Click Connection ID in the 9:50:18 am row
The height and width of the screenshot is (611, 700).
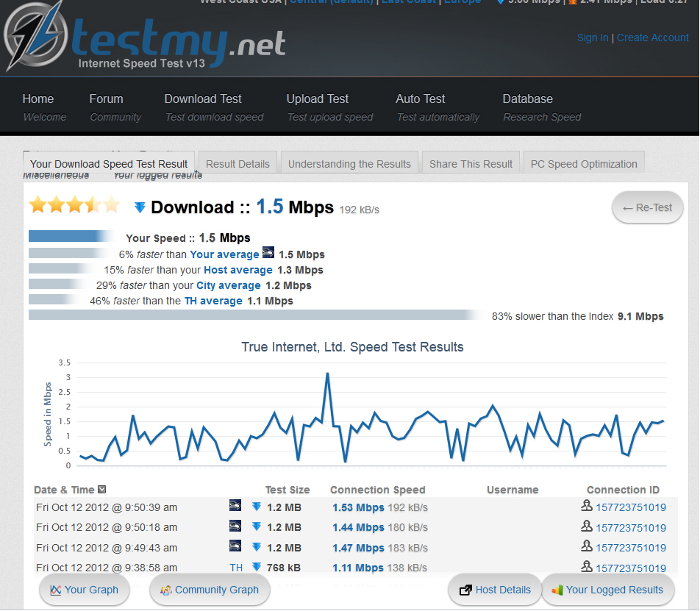(x=631, y=528)
